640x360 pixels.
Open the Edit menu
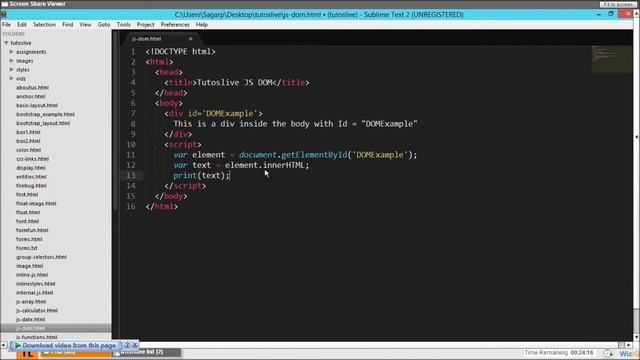(x=22, y=24)
